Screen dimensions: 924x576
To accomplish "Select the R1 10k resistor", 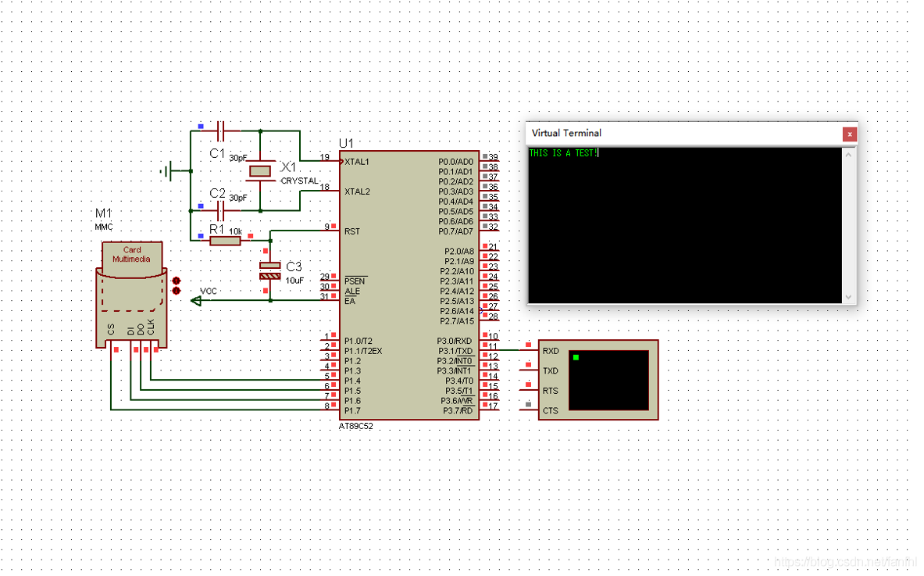I will [x=225, y=241].
